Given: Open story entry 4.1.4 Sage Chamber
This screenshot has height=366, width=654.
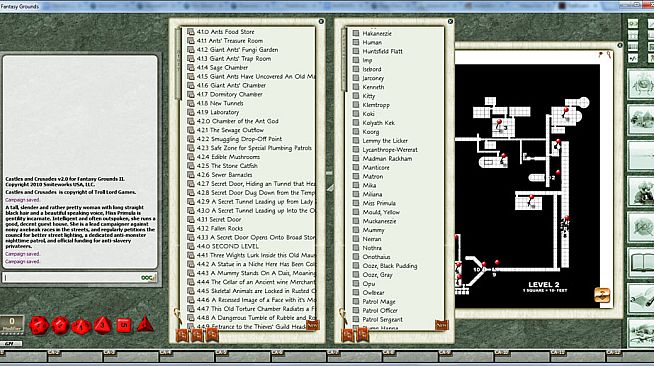Looking at the screenshot, I should coord(222,68).
